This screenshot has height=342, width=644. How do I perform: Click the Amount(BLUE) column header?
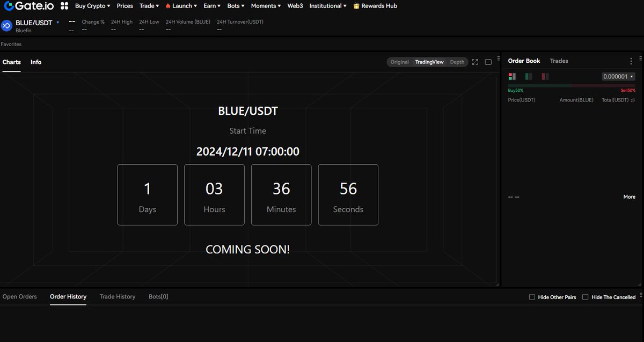(577, 100)
